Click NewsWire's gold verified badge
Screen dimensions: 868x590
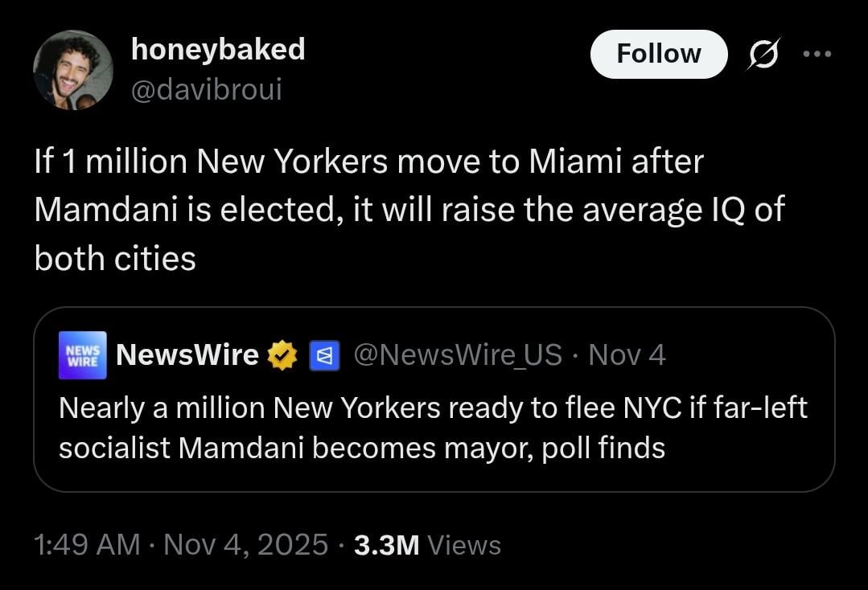pyautogui.click(x=282, y=355)
